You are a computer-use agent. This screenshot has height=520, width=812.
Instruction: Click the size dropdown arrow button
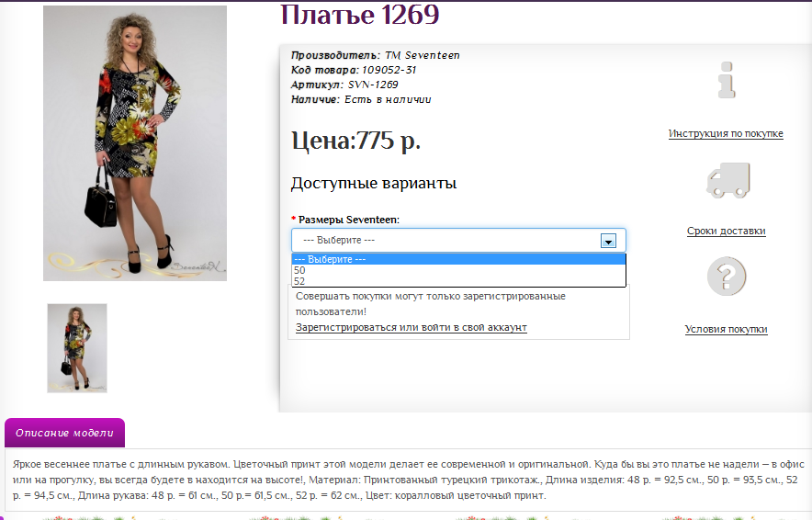(608, 241)
